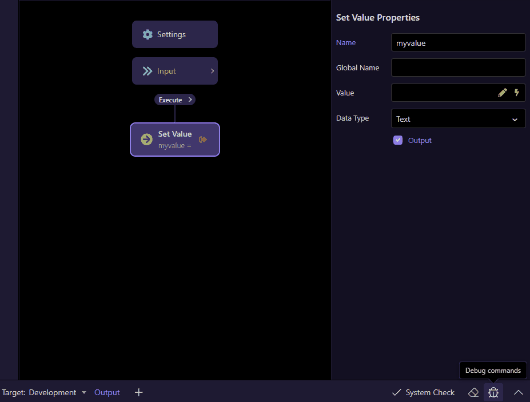Click the Output checkbox label
This screenshot has width=530, height=402.
(x=420, y=140)
